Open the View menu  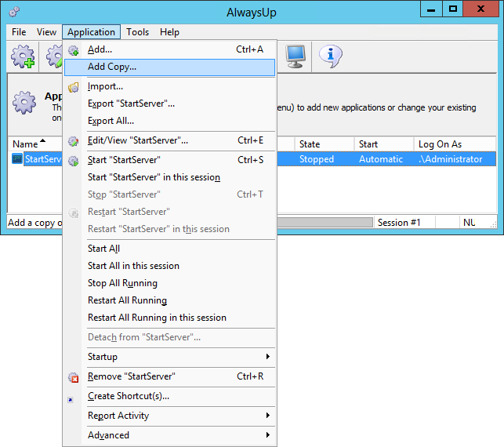[x=46, y=32]
